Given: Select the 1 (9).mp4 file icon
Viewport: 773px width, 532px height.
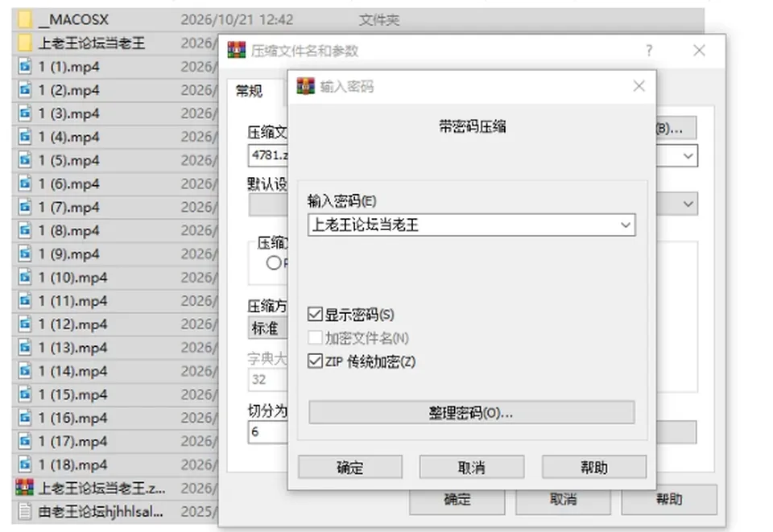Looking at the screenshot, I should 25,254.
